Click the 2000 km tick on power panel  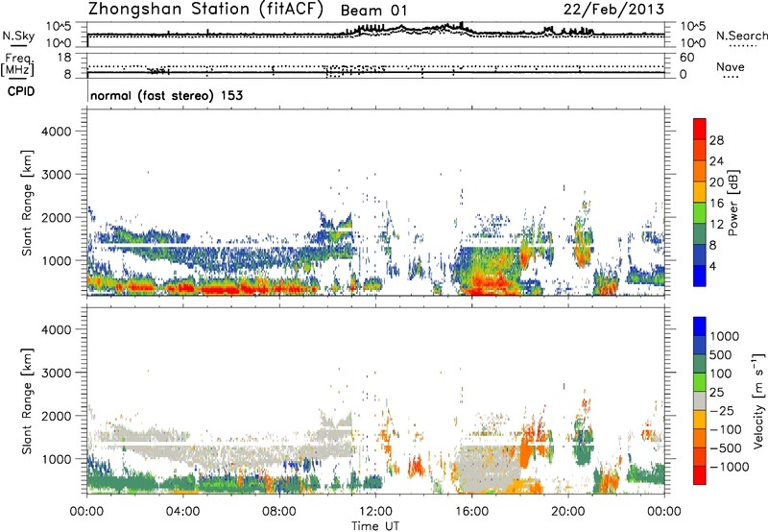(x=56, y=217)
